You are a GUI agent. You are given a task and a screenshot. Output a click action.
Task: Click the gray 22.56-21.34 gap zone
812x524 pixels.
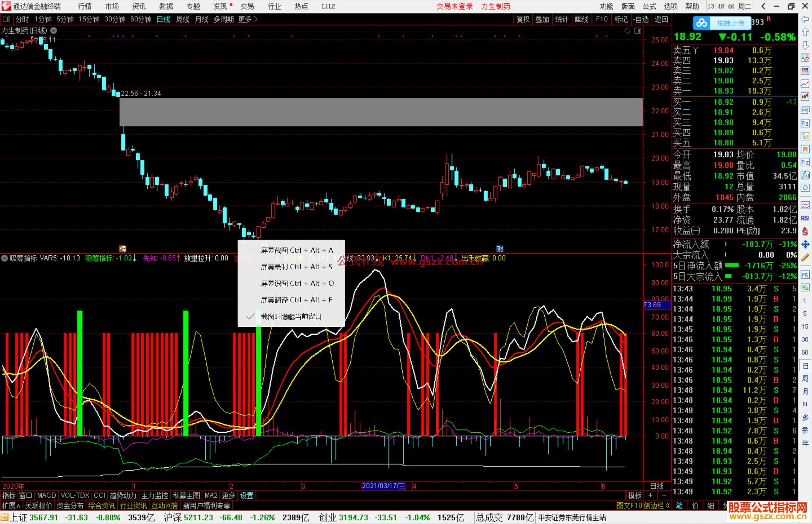pyautogui.click(x=381, y=112)
